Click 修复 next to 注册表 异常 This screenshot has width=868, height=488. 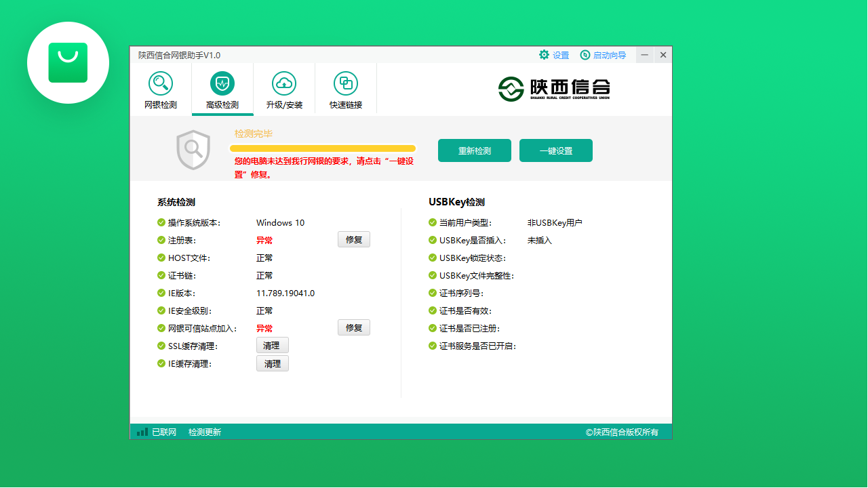click(353, 239)
